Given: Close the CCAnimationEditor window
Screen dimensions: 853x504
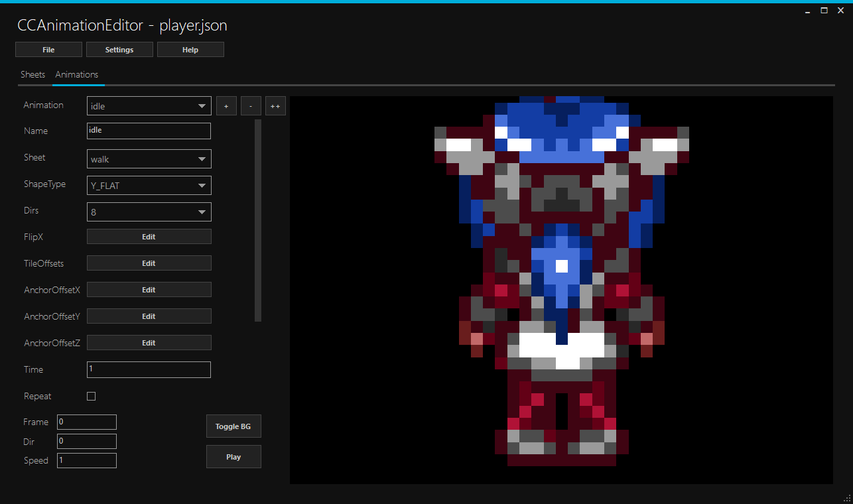Looking at the screenshot, I should 841,11.
